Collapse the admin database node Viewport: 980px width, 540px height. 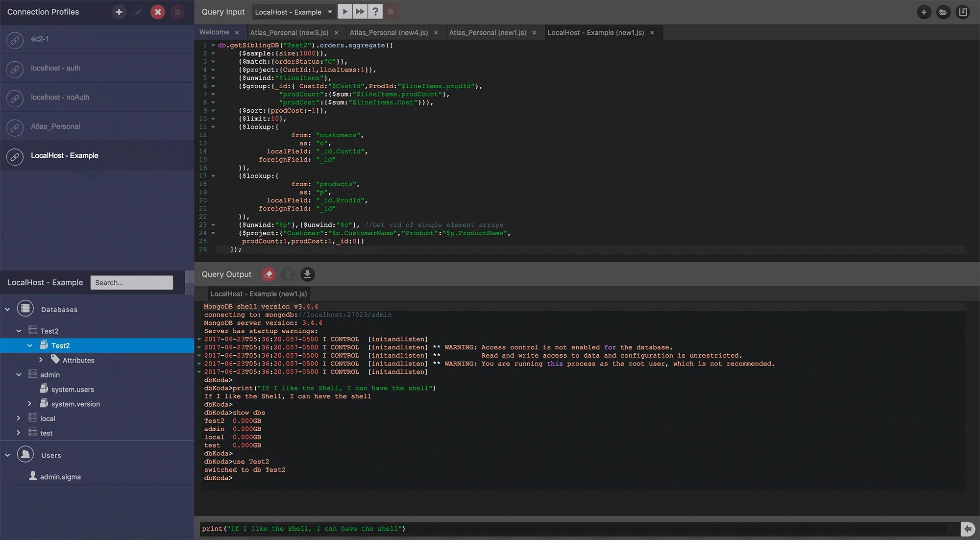19,375
